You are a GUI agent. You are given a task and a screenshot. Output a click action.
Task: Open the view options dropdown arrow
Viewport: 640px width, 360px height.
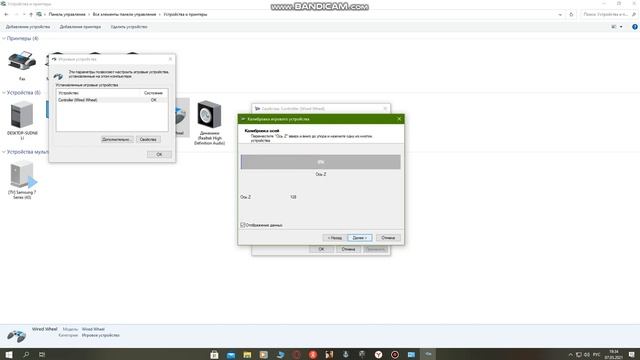pyautogui.click(x=621, y=27)
